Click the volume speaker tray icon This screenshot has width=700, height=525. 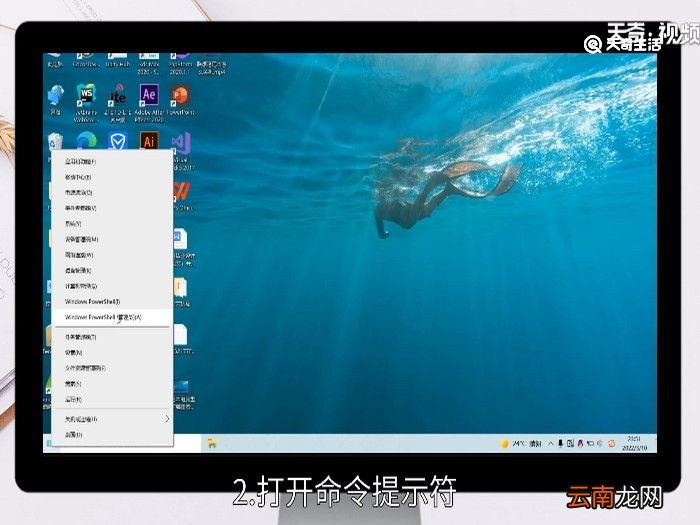point(600,443)
